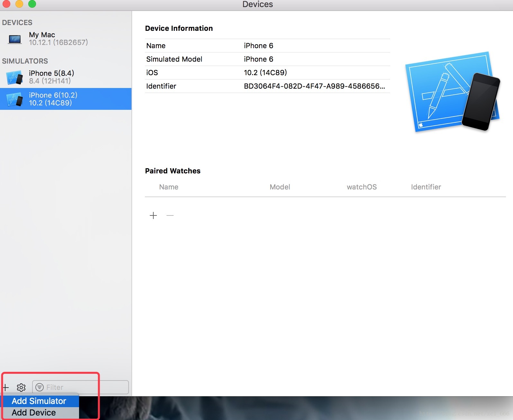
Task: Click the Identifier value BD3064F4-082D...
Action: click(314, 86)
